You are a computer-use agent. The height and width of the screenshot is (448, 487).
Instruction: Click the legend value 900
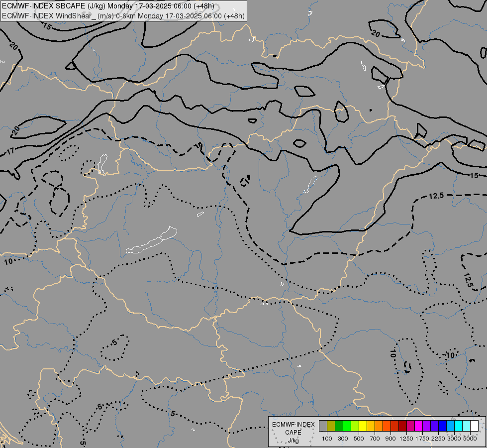(390, 439)
